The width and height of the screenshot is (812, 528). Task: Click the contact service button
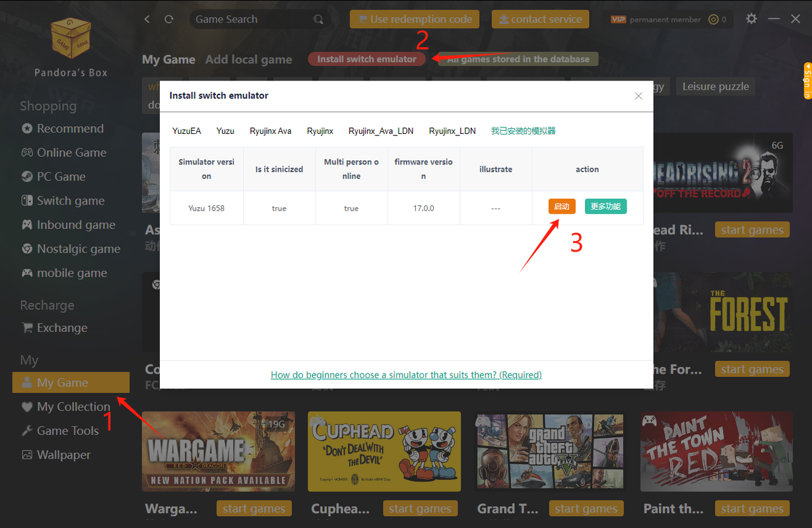(540, 19)
